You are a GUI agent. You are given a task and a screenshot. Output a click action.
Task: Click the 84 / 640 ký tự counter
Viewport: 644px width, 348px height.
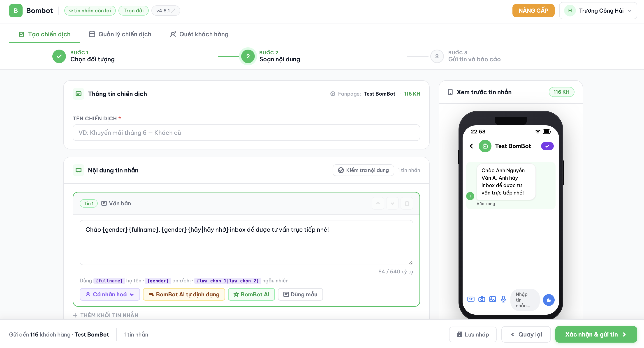click(x=396, y=271)
